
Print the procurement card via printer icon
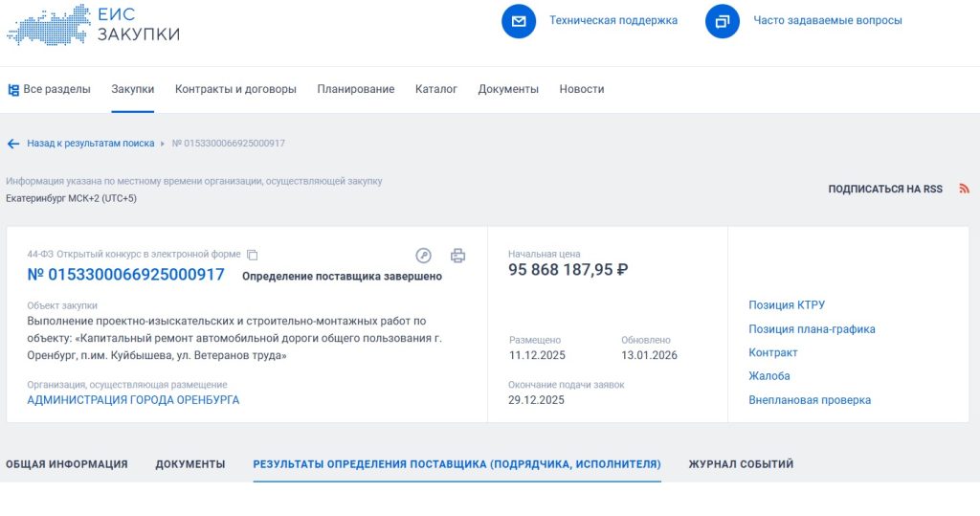457,256
